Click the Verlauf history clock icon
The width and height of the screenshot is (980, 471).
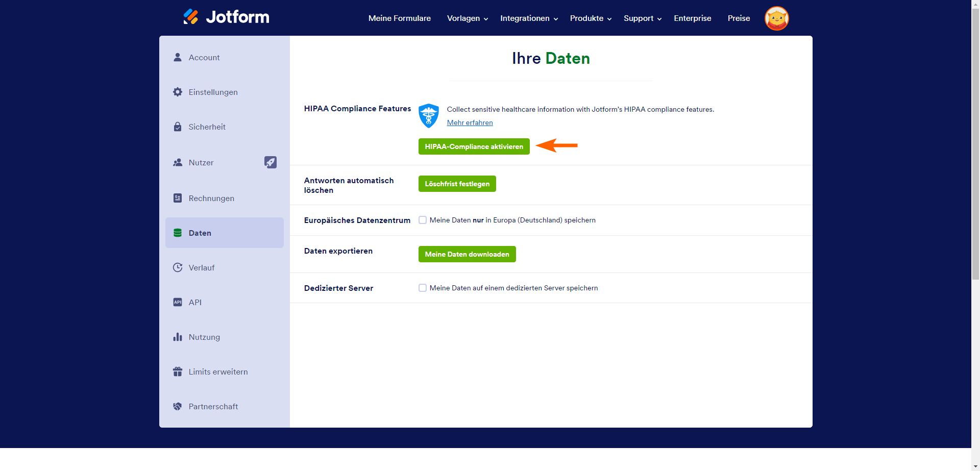pyautogui.click(x=178, y=267)
